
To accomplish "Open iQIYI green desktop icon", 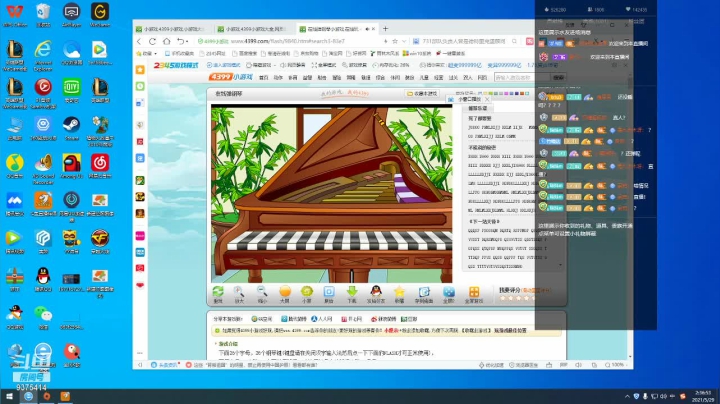I will click(x=72, y=87).
